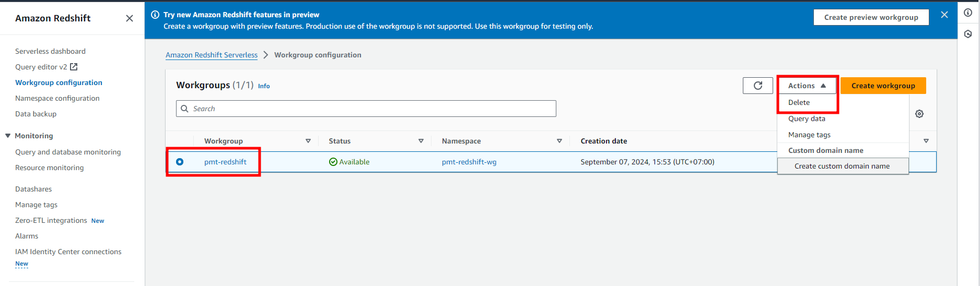
Task: Click the Amazon Redshift sidebar title
Action: [53, 18]
